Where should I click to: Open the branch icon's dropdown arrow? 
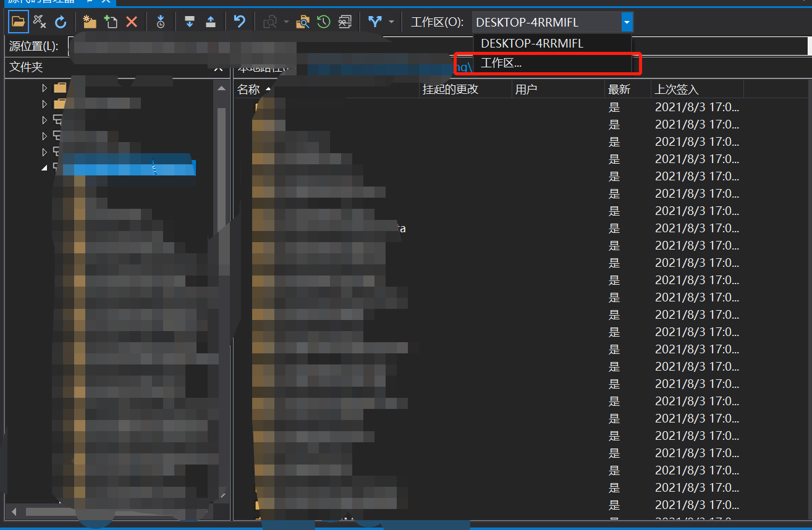[x=391, y=22]
